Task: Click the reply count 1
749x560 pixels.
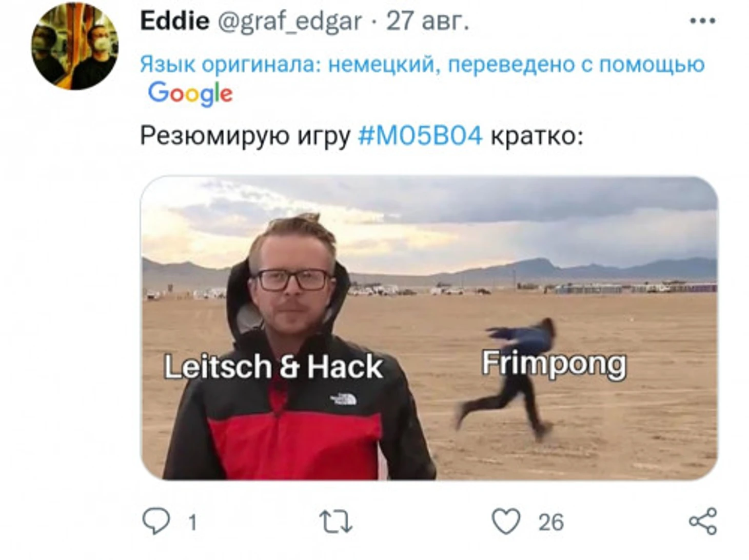Action: click(x=192, y=522)
